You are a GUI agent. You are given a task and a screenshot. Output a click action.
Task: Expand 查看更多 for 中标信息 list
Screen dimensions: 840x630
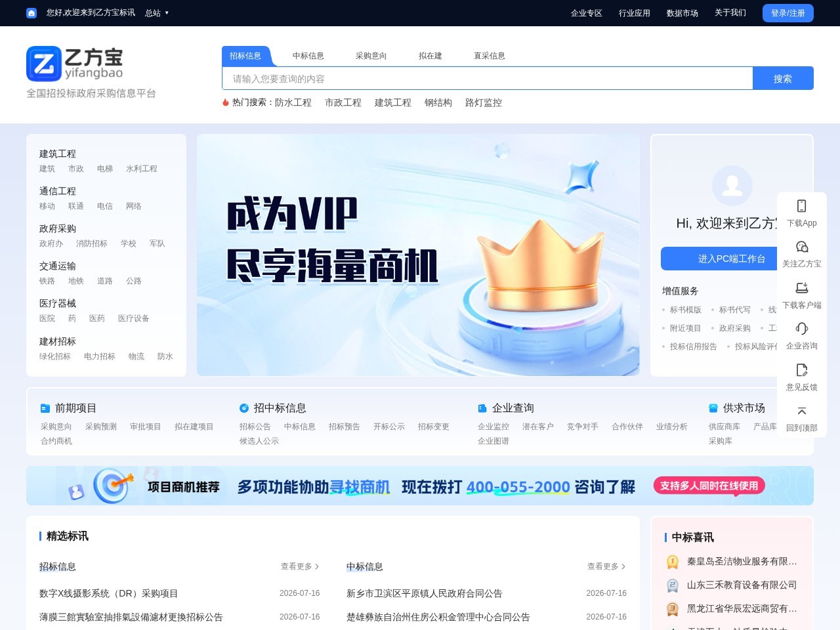pos(606,566)
